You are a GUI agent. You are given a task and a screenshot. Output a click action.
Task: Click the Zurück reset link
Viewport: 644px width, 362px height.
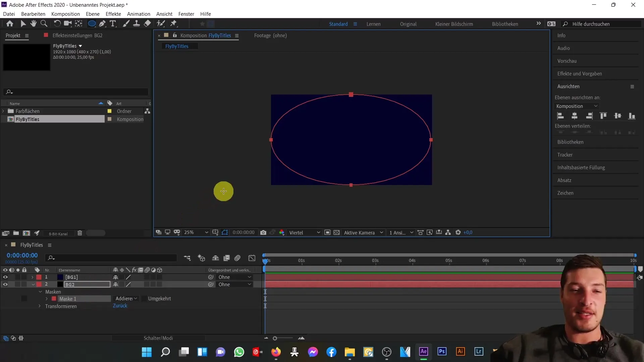point(120,306)
